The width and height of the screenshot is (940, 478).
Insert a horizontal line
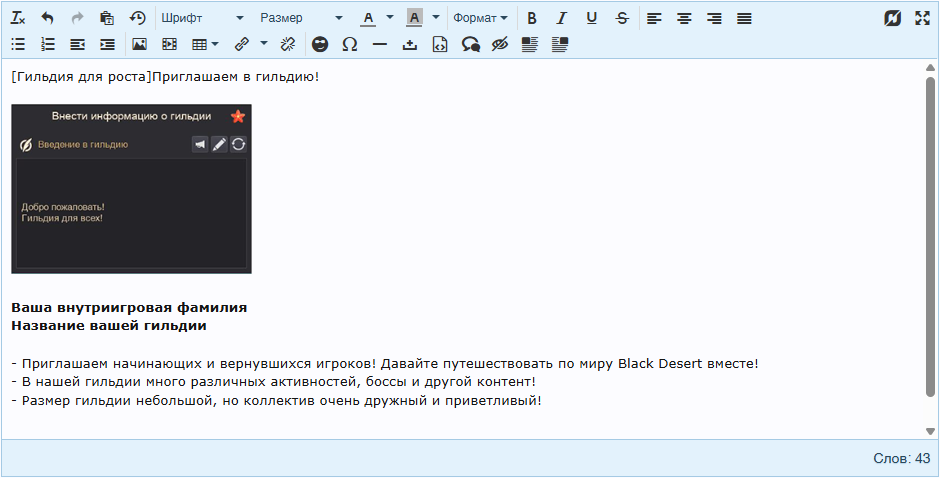pyautogui.click(x=379, y=44)
